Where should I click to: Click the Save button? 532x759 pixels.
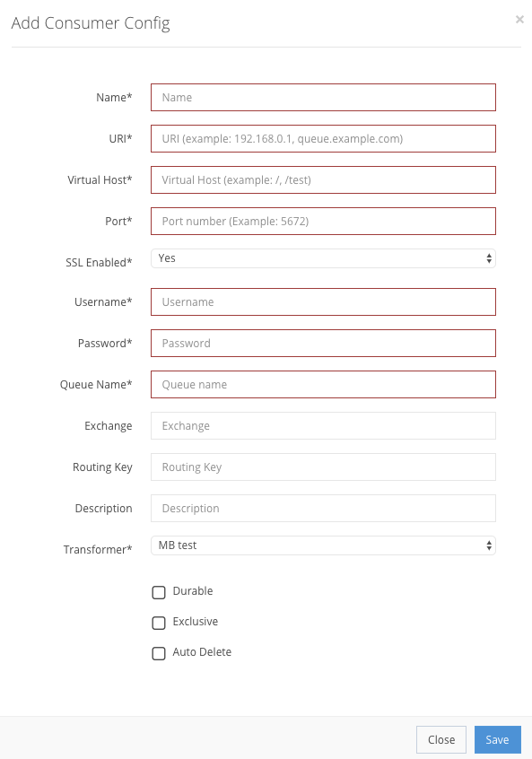498,739
